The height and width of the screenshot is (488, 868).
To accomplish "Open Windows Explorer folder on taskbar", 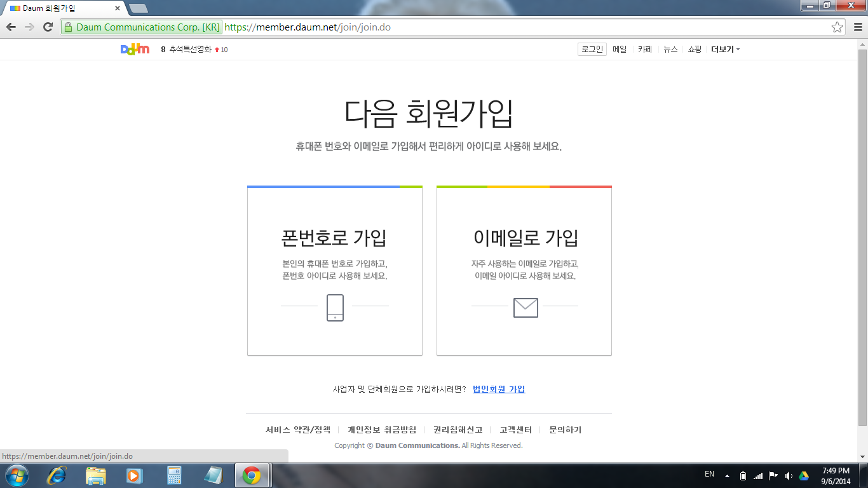I will click(96, 475).
